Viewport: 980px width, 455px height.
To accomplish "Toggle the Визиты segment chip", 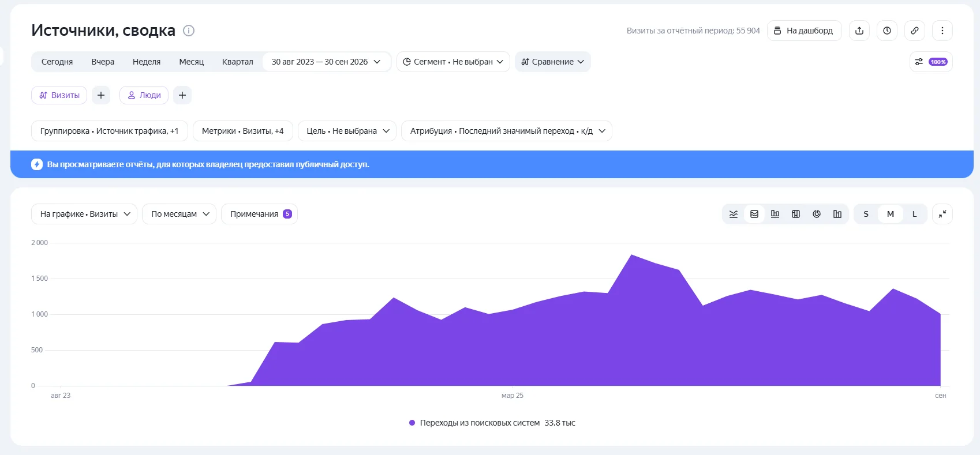I will pyautogui.click(x=59, y=95).
